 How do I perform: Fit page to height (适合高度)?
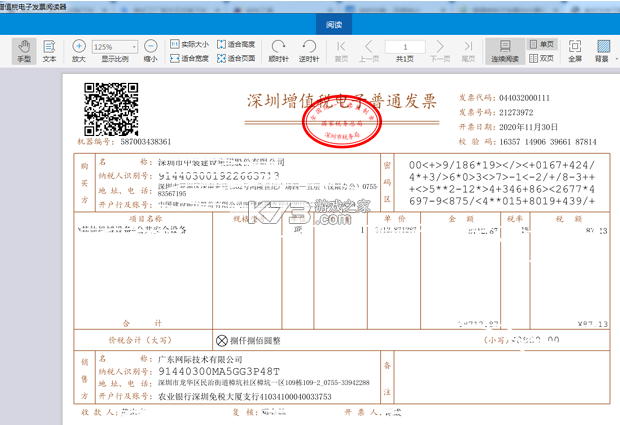coord(236,44)
